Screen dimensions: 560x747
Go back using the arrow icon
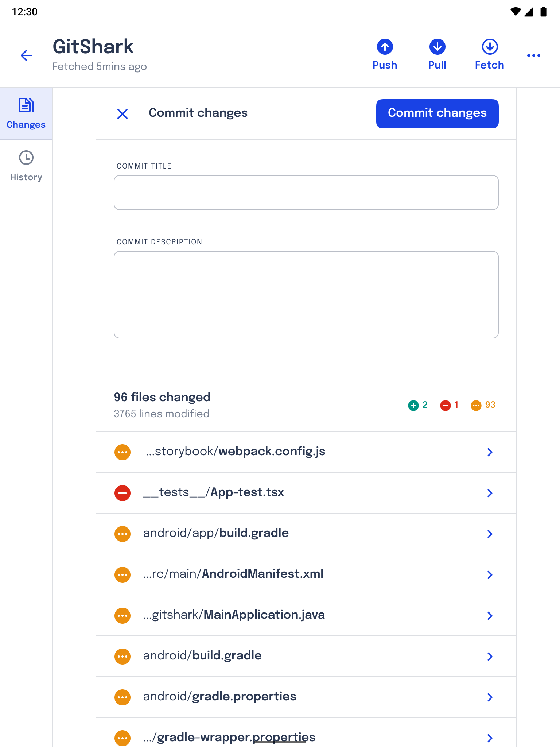coord(26,55)
